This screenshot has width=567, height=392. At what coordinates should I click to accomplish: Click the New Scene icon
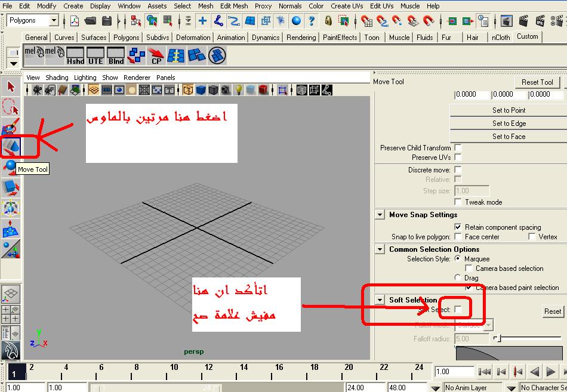(75, 21)
